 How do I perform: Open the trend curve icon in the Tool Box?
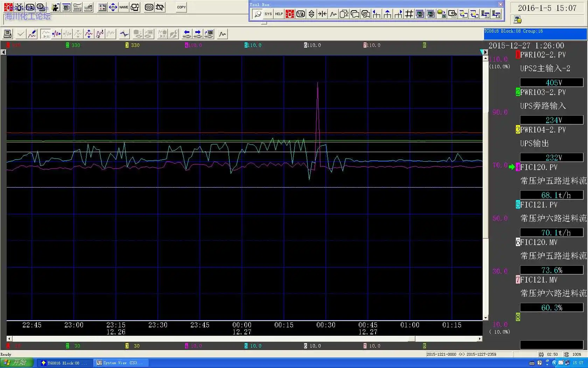click(x=333, y=14)
